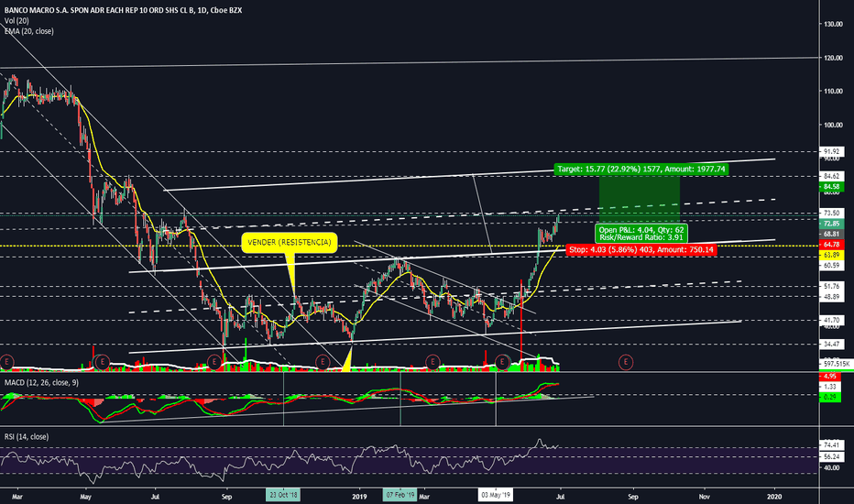Screen dimensions: 854x504
Task: Select the VENDER (RESISTENCIA) yellow callout
Action: (x=290, y=243)
